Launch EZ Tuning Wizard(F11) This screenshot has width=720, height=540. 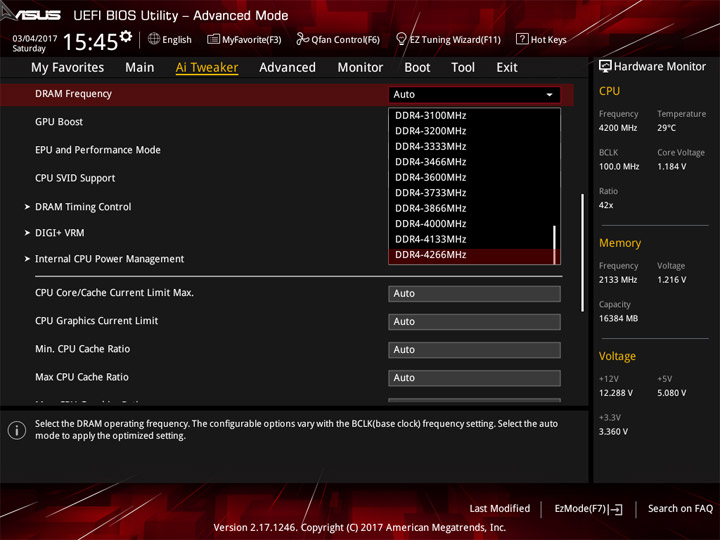(455, 39)
